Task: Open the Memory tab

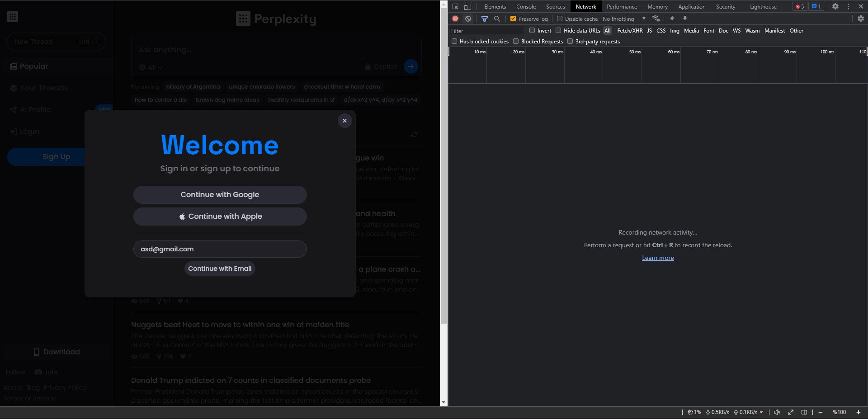Action: pos(657,6)
